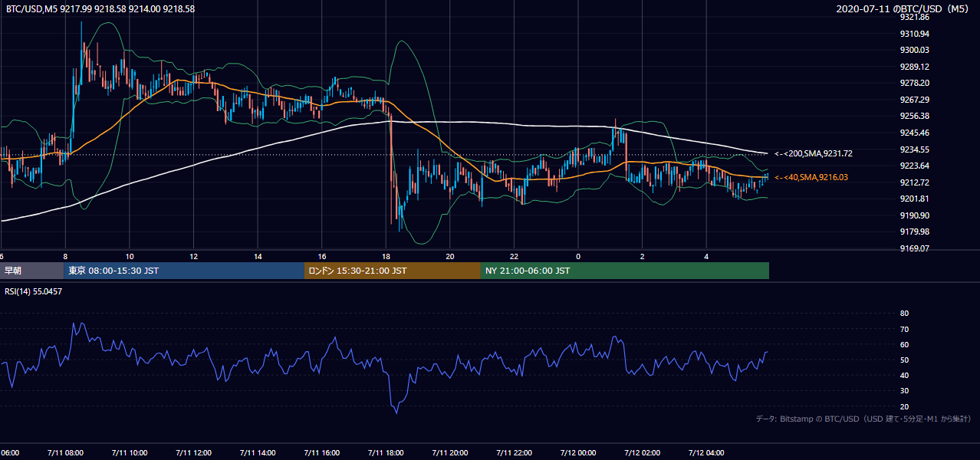980x460 pixels.
Task: Click price axis value 9234.55
Action: pos(914,149)
